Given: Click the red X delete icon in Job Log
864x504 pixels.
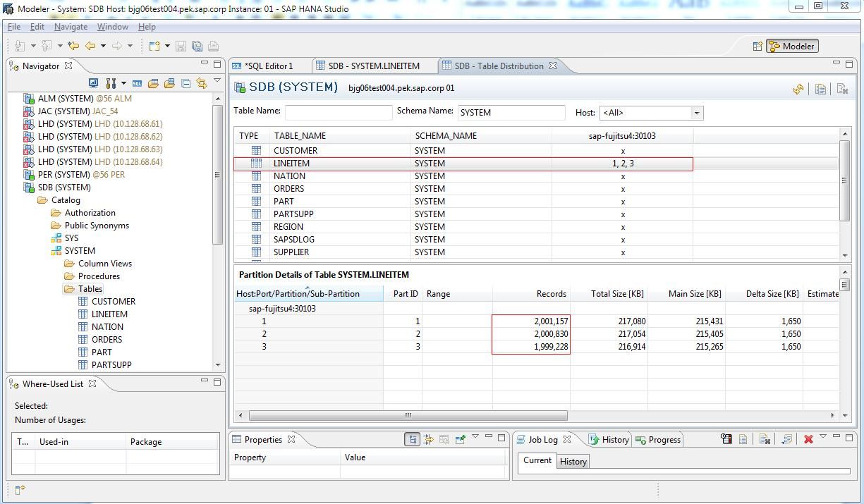Looking at the screenshot, I should click(808, 439).
